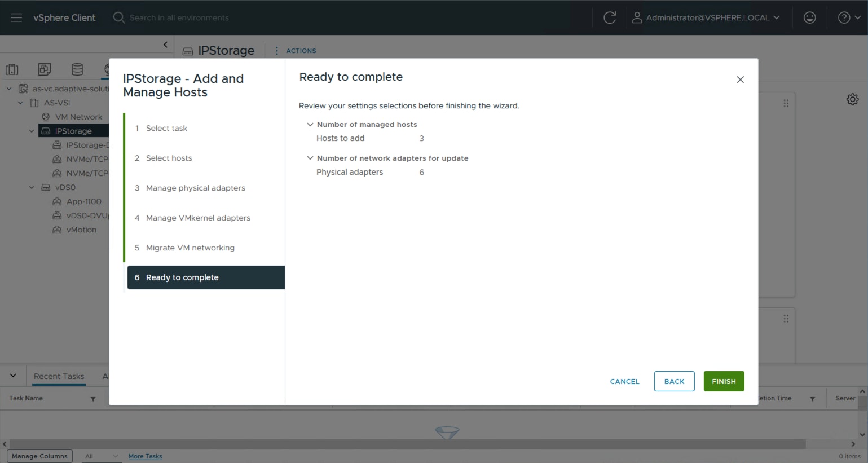Open the Hosts and Clusters inventory icon
Screen dimensions: 868x463
click(12, 69)
